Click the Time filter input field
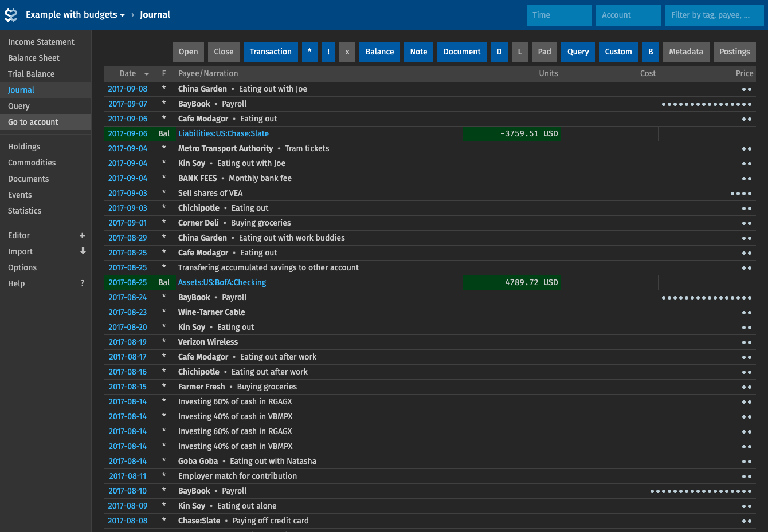This screenshot has height=532, width=768. pos(559,15)
